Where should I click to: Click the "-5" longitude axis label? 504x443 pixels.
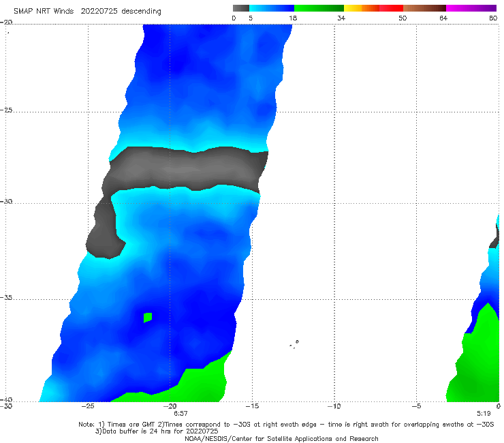point(416,406)
